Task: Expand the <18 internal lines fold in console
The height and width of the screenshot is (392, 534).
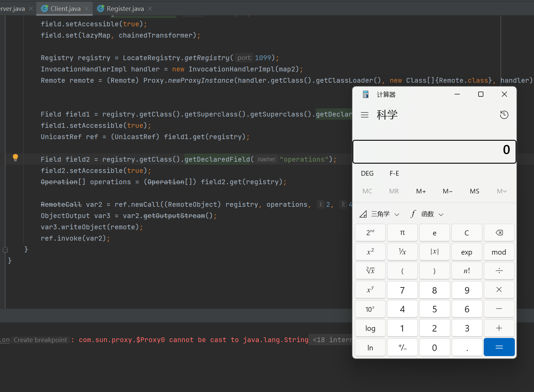Action: pyautogui.click(x=331, y=340)
